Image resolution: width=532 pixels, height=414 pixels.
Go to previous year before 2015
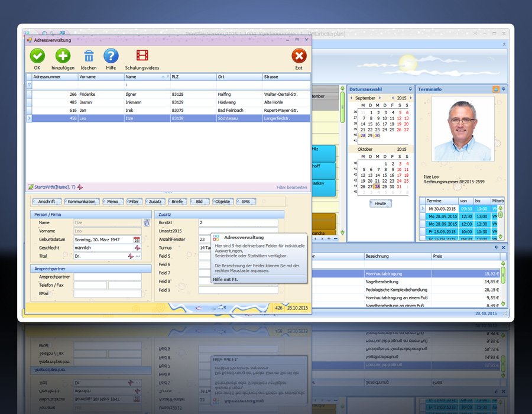[393, 98]
